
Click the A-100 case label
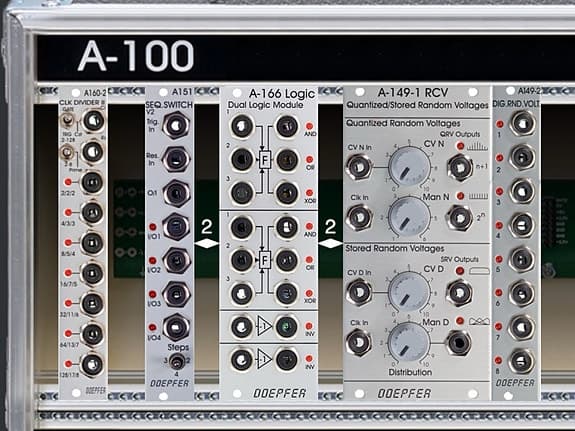[136, 56]
